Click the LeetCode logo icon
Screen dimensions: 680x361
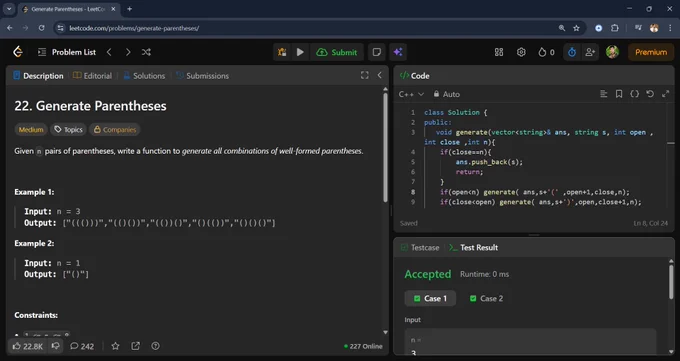pyautogui.click(x=18, y=52)
